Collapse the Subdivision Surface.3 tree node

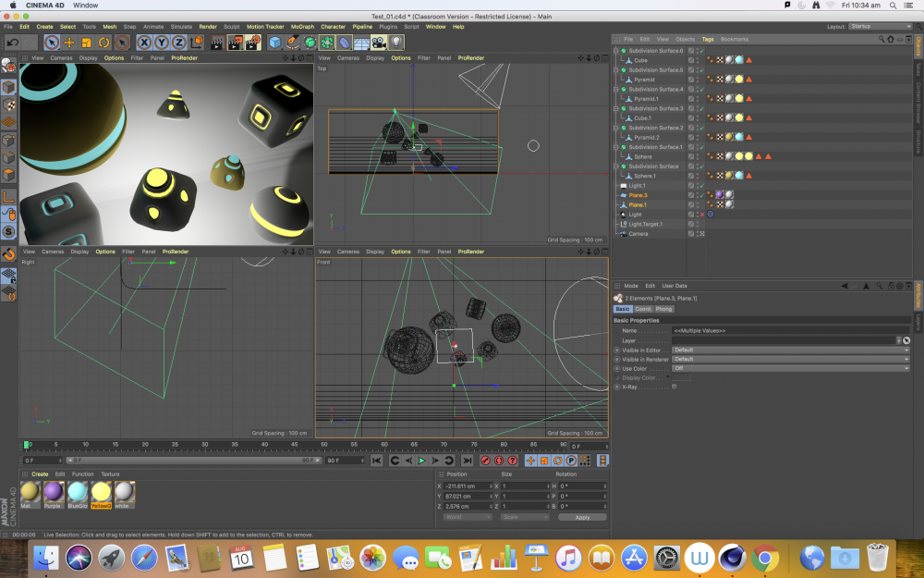click(x=616, y=109)
